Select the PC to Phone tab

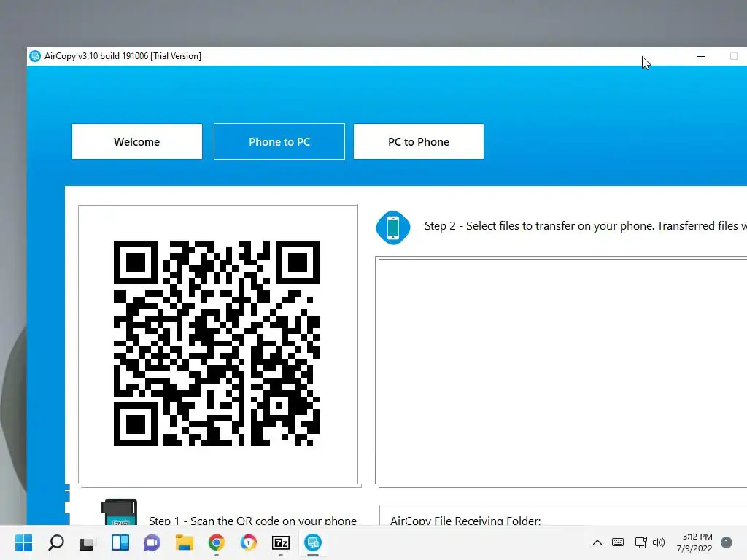coord(418,141)
